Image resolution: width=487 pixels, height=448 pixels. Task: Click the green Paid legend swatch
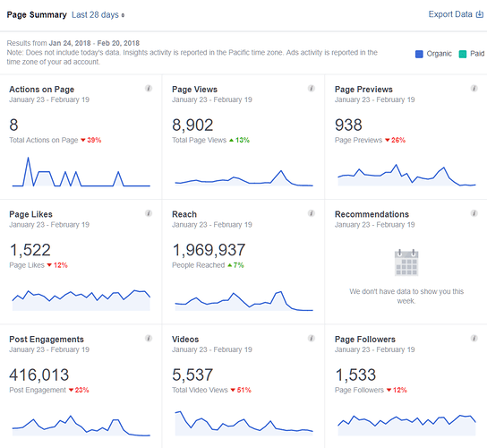(463, 54)
